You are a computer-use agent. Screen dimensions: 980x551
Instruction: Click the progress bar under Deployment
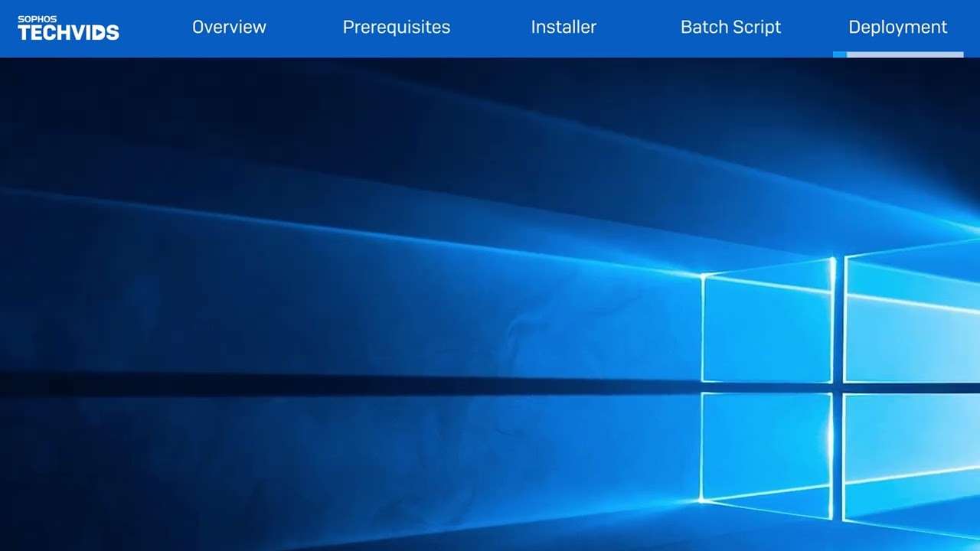tap(898, 54)
